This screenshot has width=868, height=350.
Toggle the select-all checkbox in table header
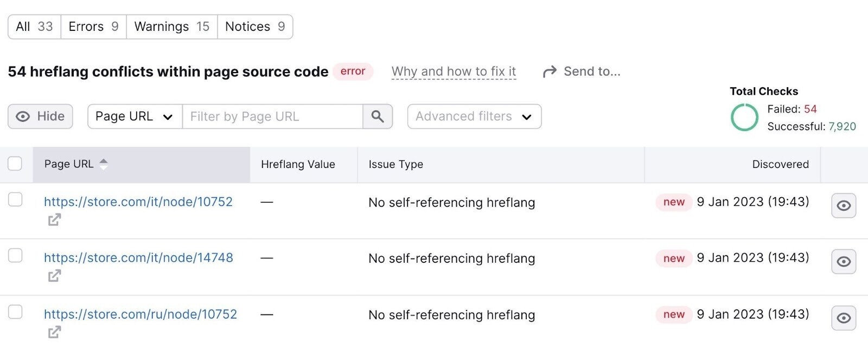(15, 164)
